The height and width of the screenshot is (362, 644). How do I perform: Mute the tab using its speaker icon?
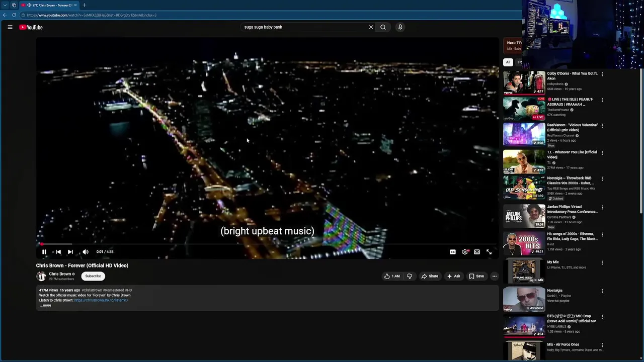click(29, 5)
